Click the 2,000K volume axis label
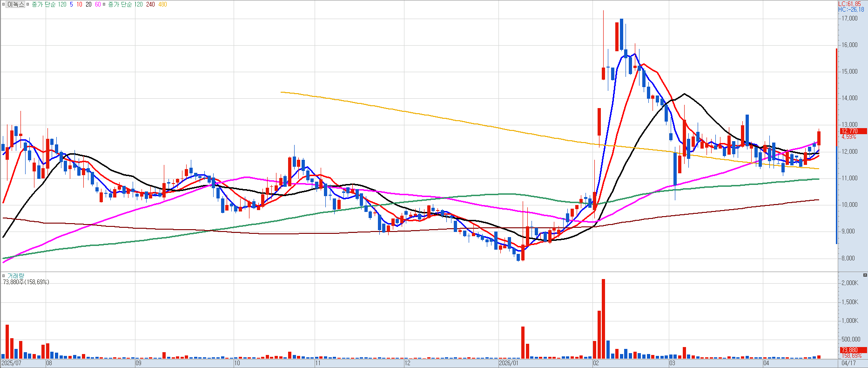Screen dimensions: 868x368 tap(850, 283)
